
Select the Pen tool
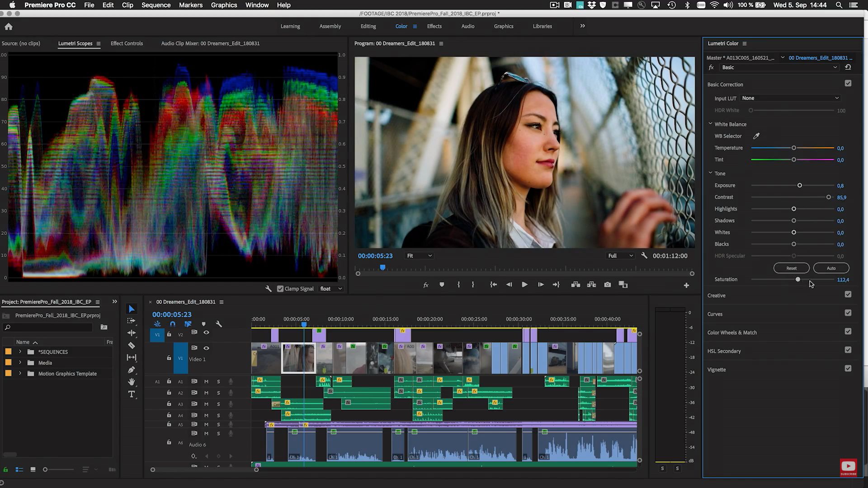pyautogui.click(x=132, y=370)
